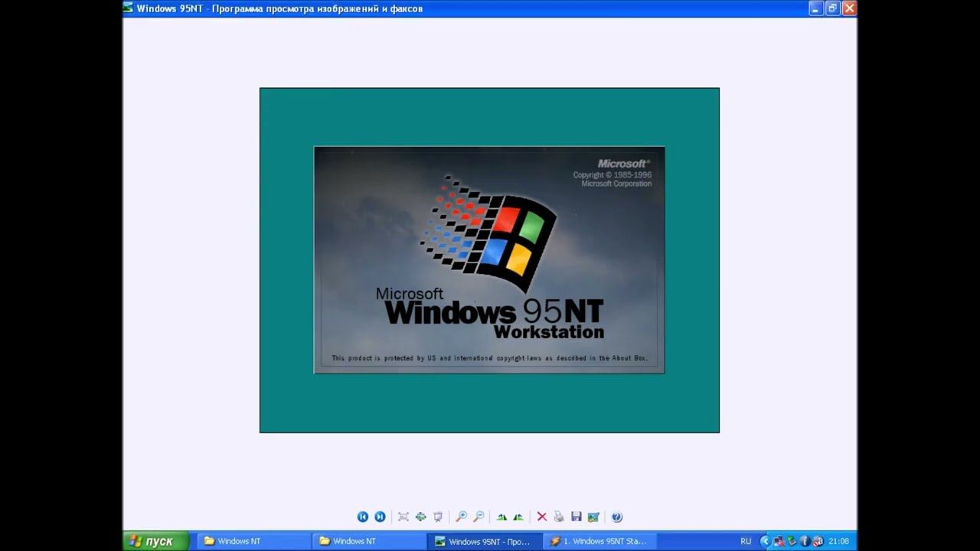Click the taskbar clock 21:08
Image resolution: width=980 pixels, height=551 pixels.
click(x=838, y=541)
